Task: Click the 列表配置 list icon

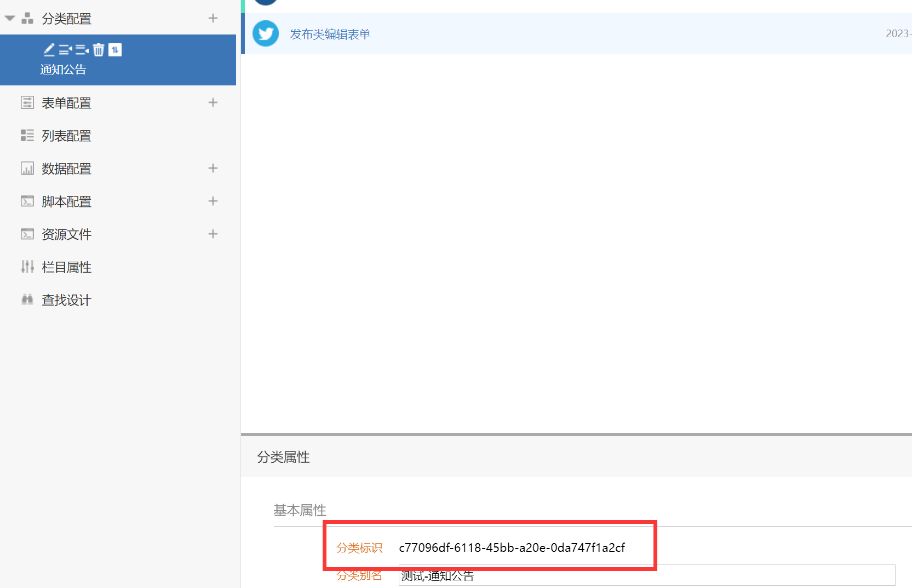Action: coord(27,135)
